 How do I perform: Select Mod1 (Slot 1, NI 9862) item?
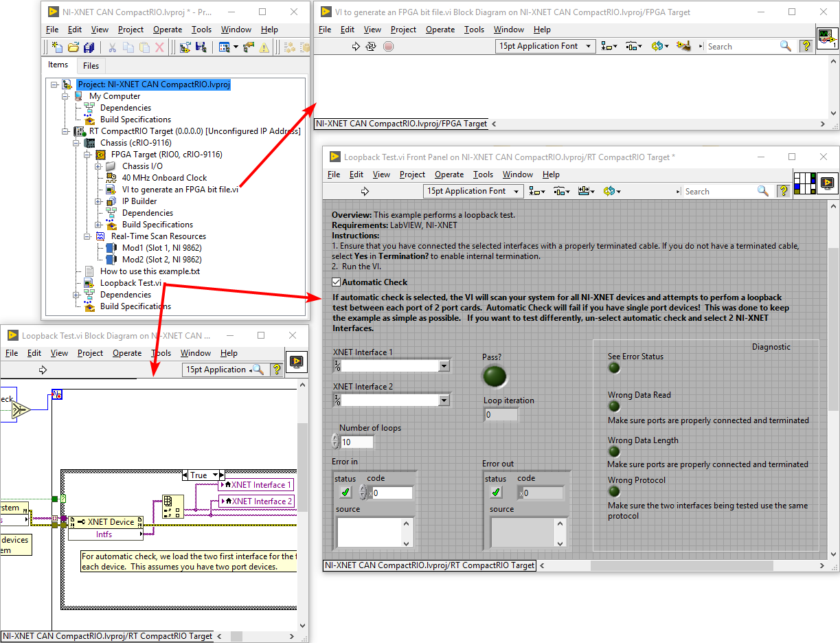[x=161, y=248]
